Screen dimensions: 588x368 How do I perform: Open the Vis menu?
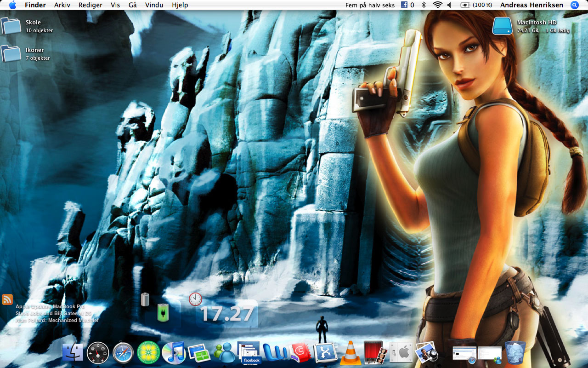tap(116, 5)
